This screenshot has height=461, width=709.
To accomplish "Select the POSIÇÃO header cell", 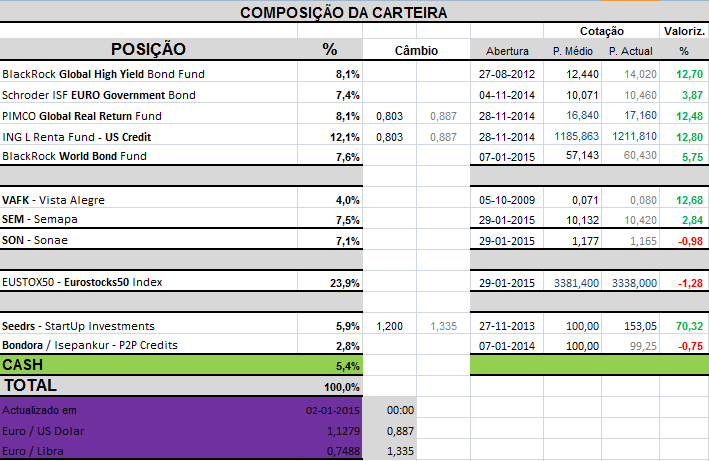I will [148, 49].
